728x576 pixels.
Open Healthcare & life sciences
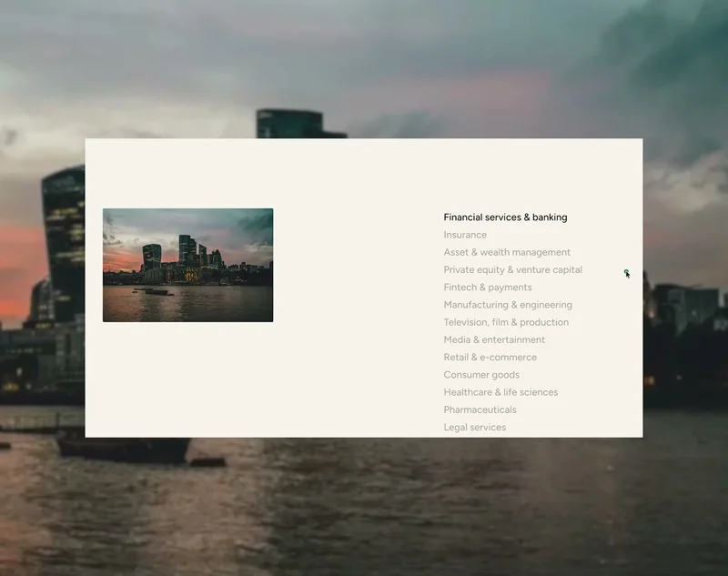tap(500, 392)
